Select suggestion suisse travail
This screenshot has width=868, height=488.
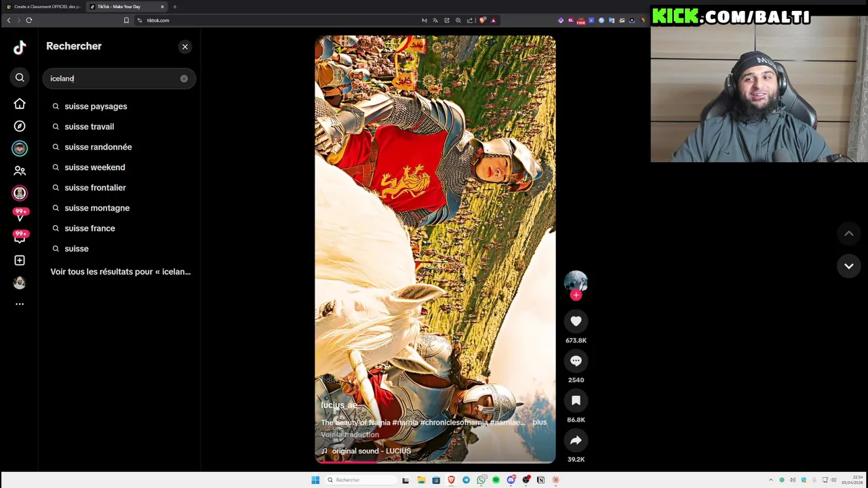point(90,127)
